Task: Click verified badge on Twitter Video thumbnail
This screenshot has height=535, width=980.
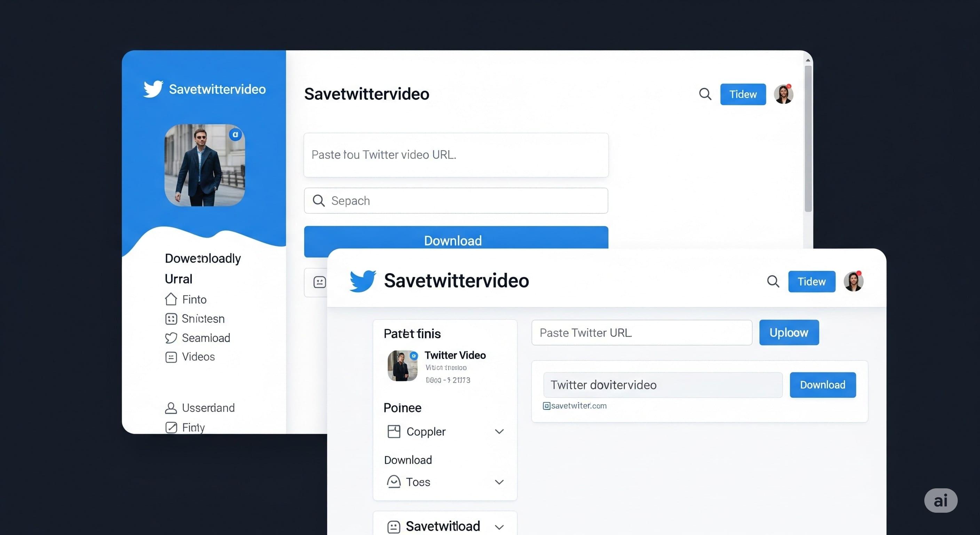Action: click(x=413, y=356)
